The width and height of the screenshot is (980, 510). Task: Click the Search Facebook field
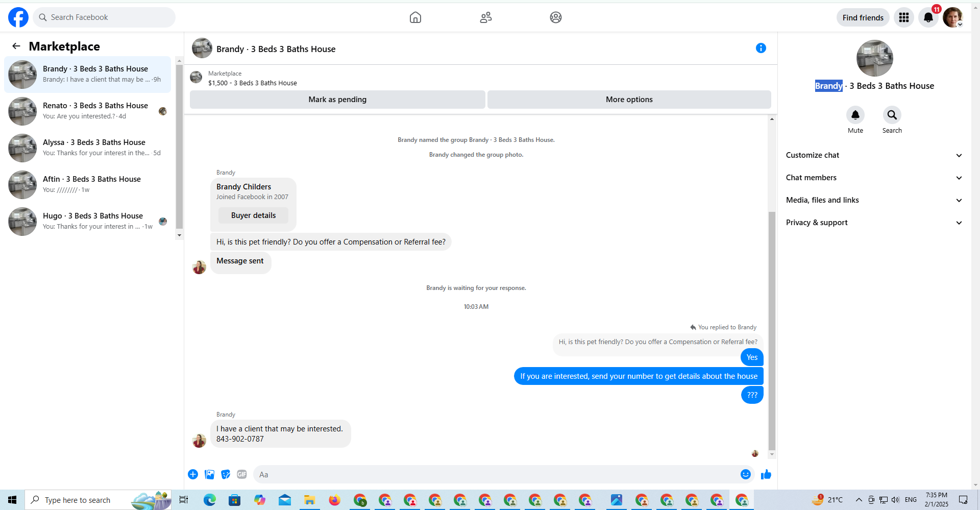tap(105, 17)
